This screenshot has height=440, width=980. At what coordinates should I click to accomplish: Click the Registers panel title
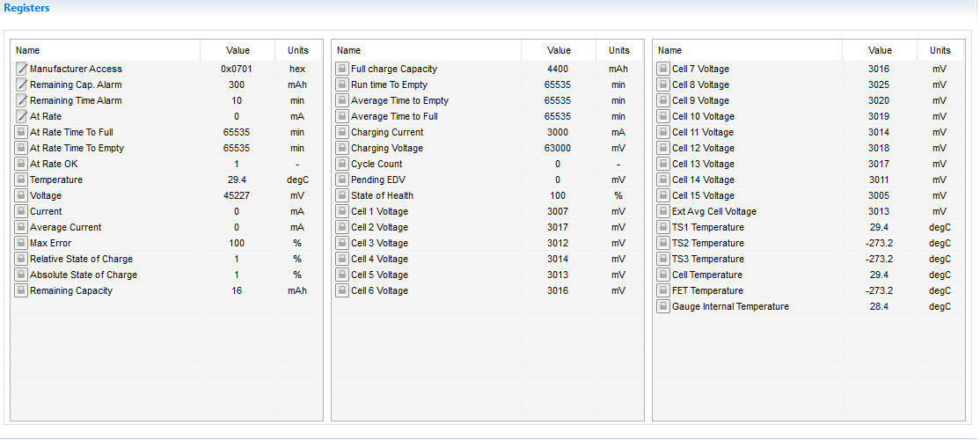27,8
